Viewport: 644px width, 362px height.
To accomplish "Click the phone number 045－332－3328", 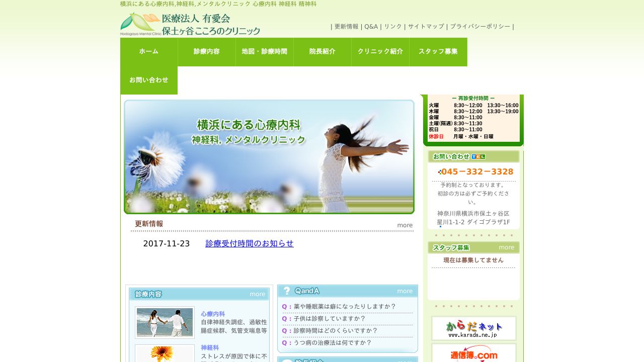I will (476, 171).
